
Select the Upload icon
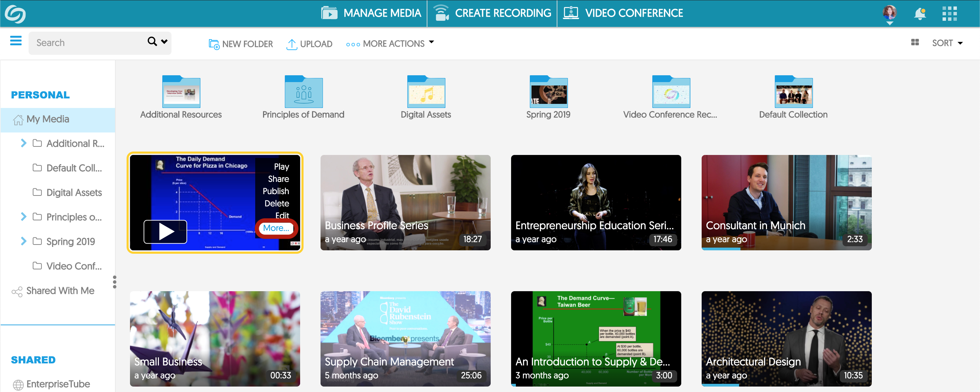[291, 44]
